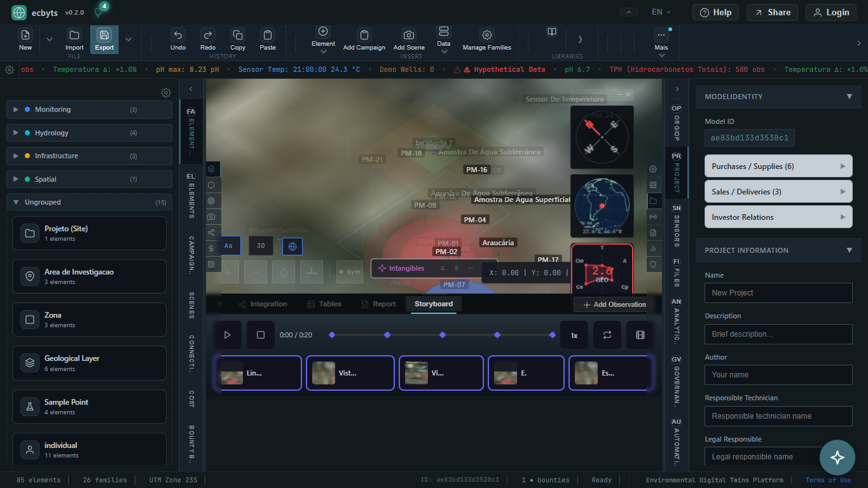Switch to the Integration tab
The image size is (868, 488).
click(263, 304)
